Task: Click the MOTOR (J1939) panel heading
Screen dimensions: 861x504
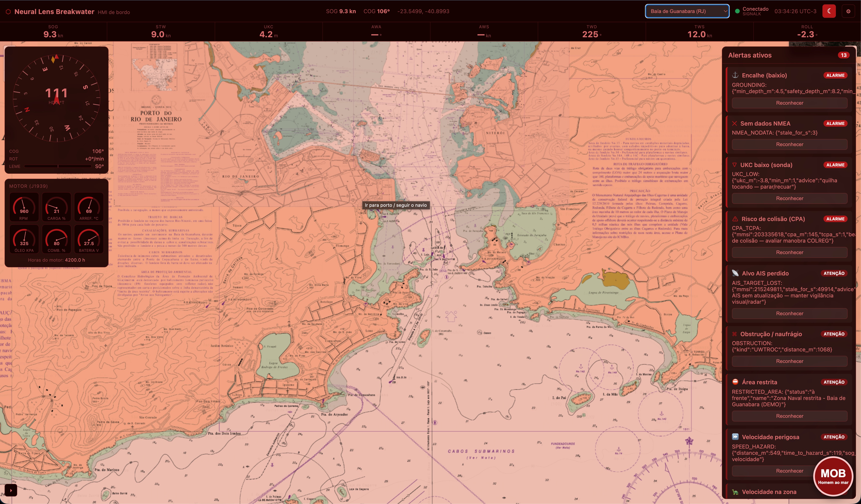Action: coord(28,186)
